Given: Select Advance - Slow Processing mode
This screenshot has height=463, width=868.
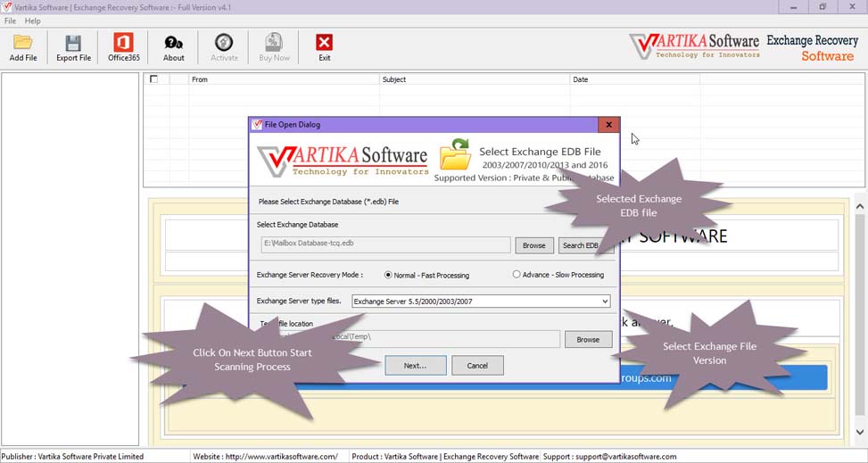Looking at the screenshot, I should point(558,274).
